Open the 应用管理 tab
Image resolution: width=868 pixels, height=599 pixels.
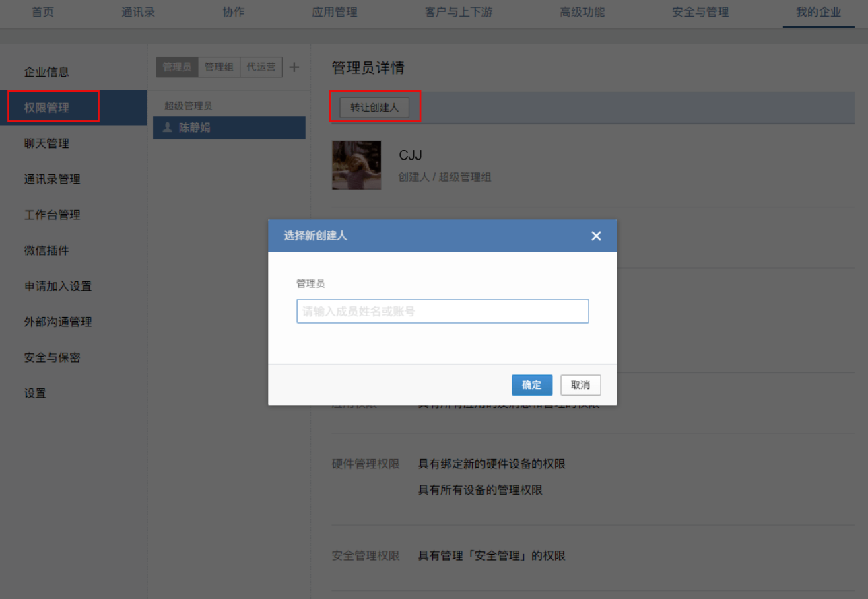tap(335, 12)
